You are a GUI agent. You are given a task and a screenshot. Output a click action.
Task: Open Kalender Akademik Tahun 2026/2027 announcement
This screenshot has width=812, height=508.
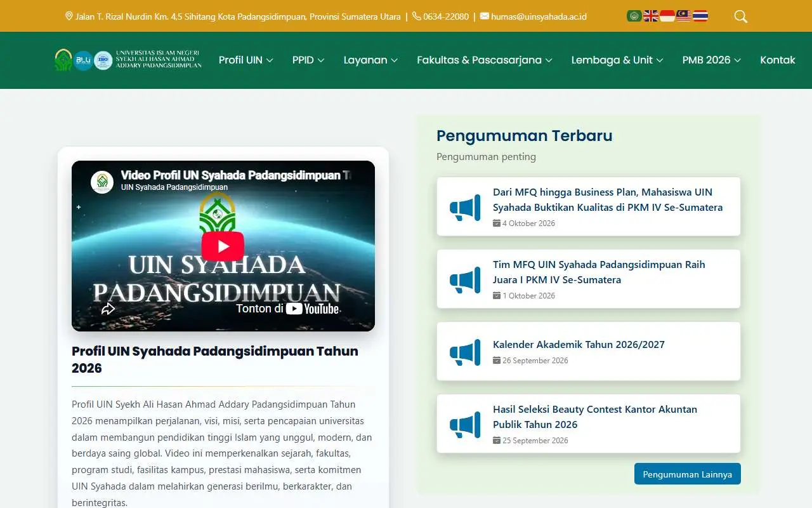coord(579,344)
